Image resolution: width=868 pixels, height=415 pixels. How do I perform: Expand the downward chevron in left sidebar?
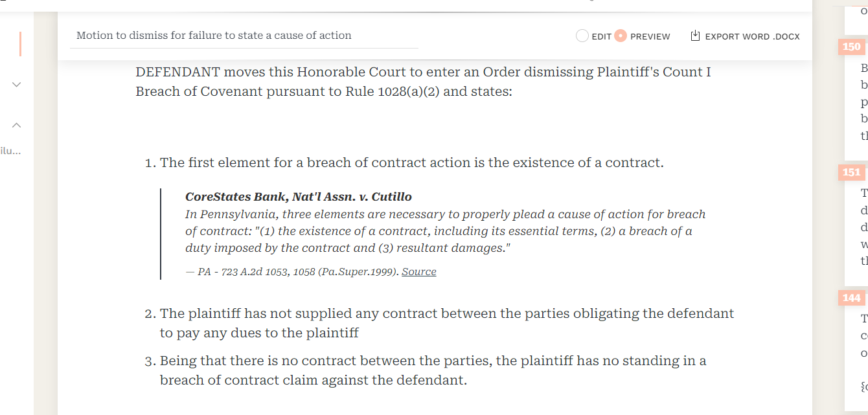17,85
